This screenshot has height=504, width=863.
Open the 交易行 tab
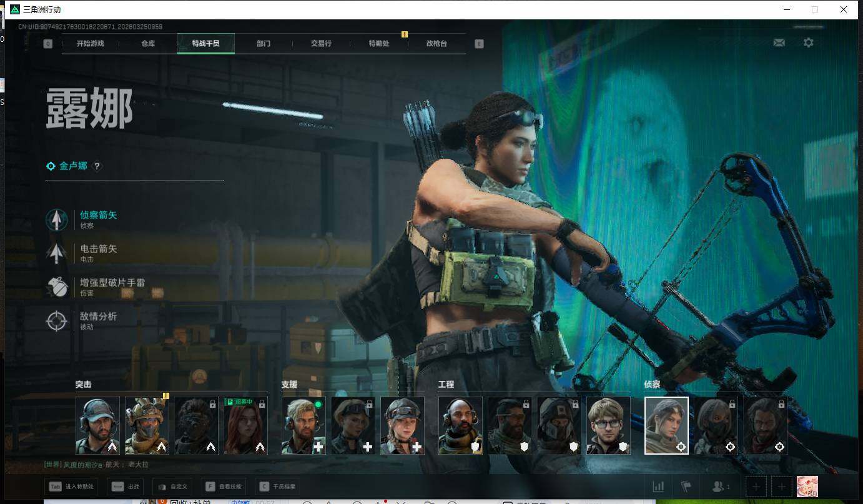[321, 44]
